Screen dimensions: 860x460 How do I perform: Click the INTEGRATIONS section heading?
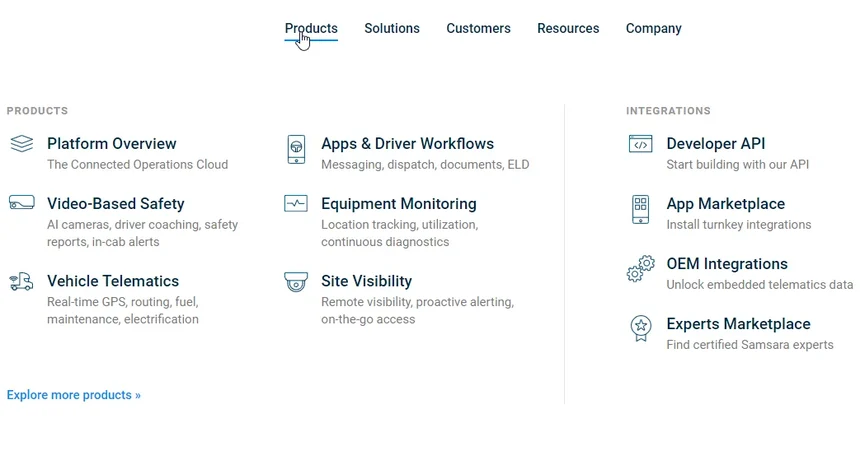pos(668,111)
